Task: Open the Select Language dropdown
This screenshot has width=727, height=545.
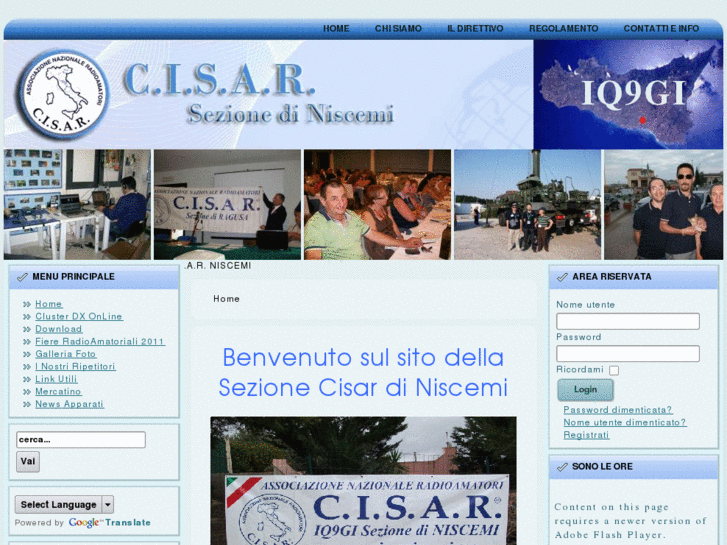Action: [64, 505]
